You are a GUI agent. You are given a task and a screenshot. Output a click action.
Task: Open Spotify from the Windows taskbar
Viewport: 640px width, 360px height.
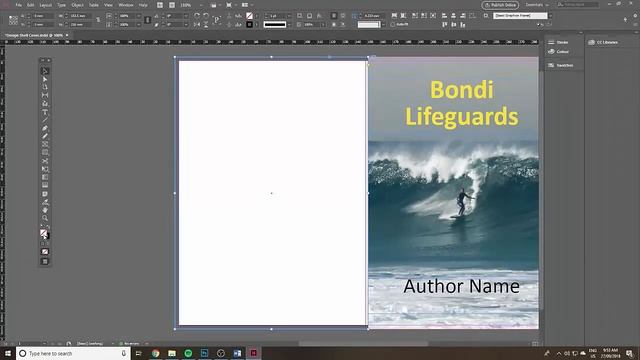tap(188, 353)
